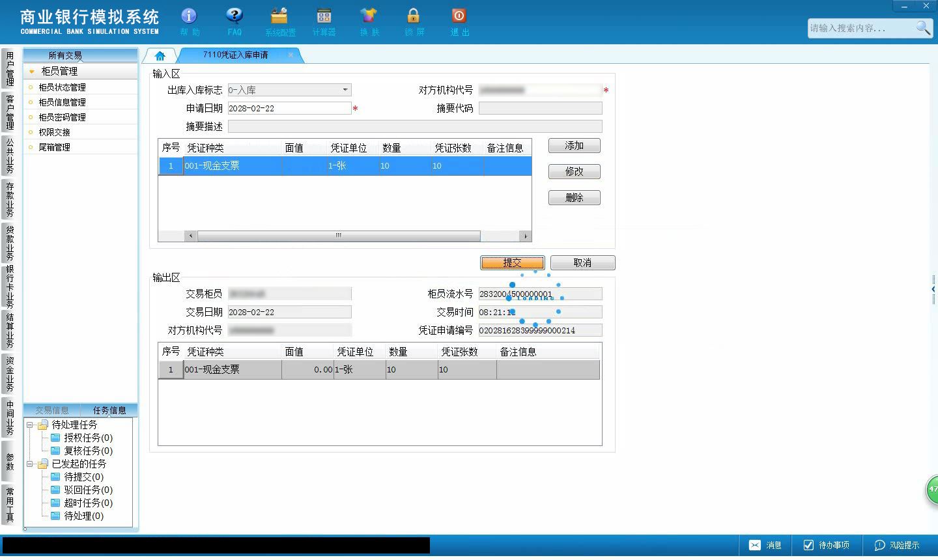Image resolution: width=938 pixels, height=560 pixels.
Task: Click the 超时任务(0) folder icon
Action: (x=55, y=503)
